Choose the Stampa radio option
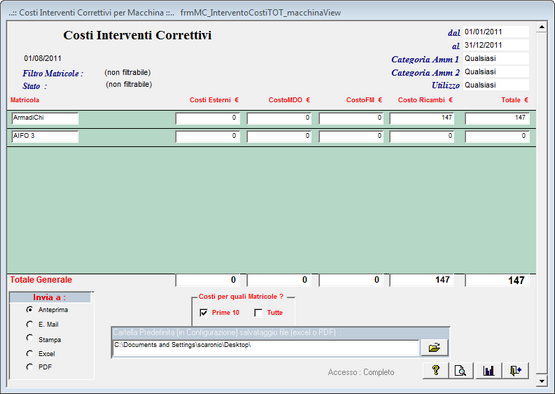555x394 pixels. click(x=29, y=338)
